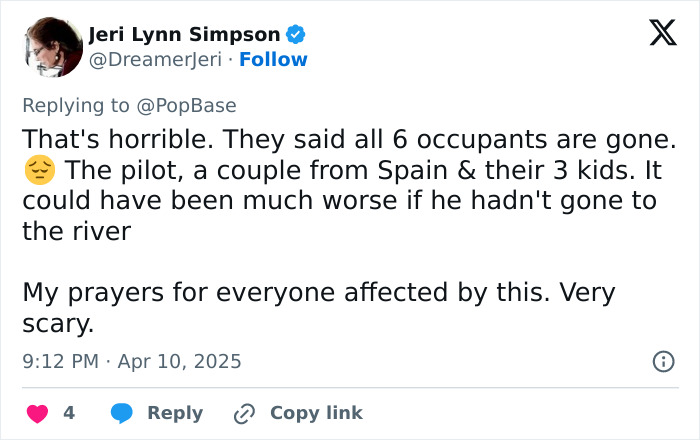Click the chain link copy icon
Screen dimensions: 700x440
pyautogui.click(x=245, y=413)
